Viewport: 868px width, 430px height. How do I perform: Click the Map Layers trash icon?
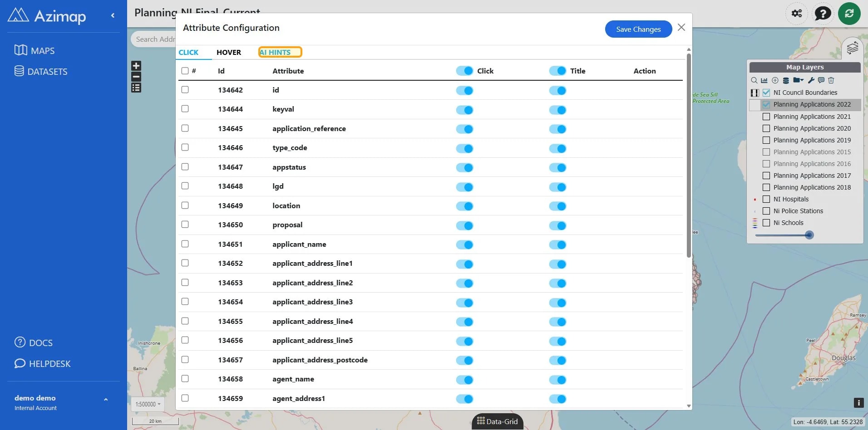[831, 80]
